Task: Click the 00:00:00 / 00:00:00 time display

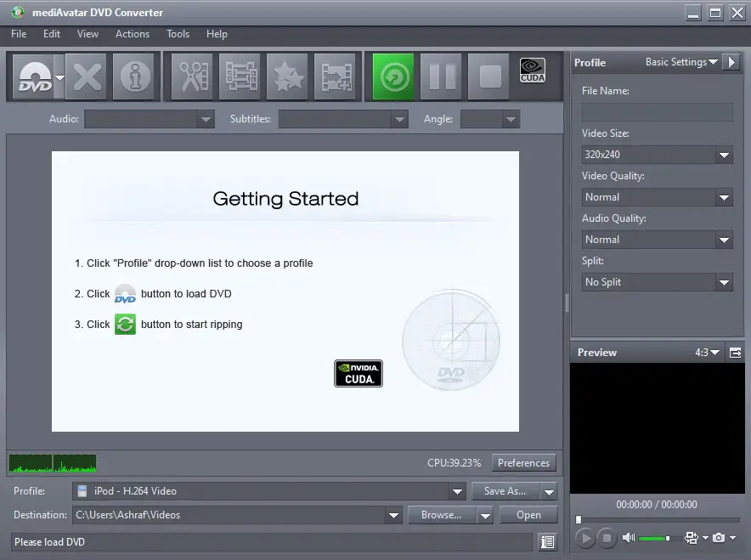Action: [656, 505]
